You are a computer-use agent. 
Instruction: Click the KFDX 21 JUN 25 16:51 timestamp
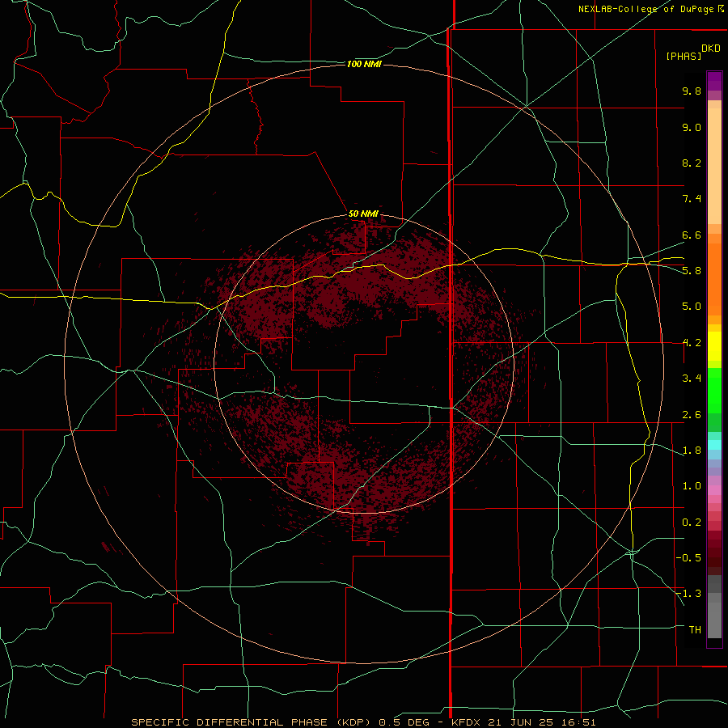[523, 722]
